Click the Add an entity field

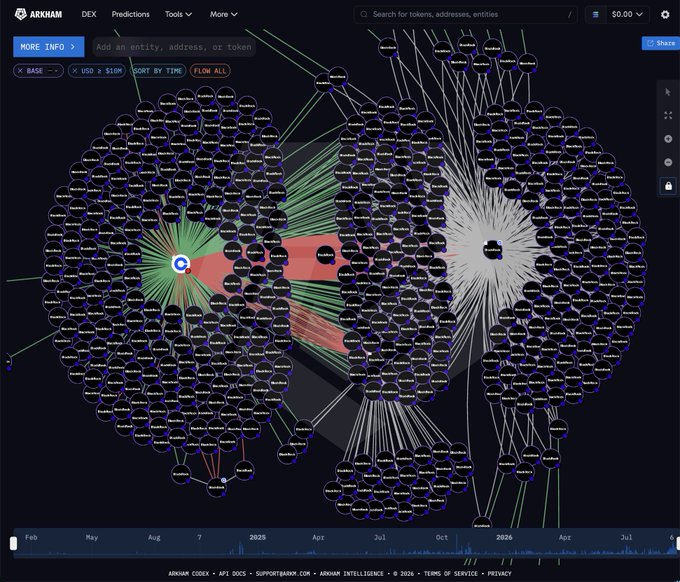(174, 47)
